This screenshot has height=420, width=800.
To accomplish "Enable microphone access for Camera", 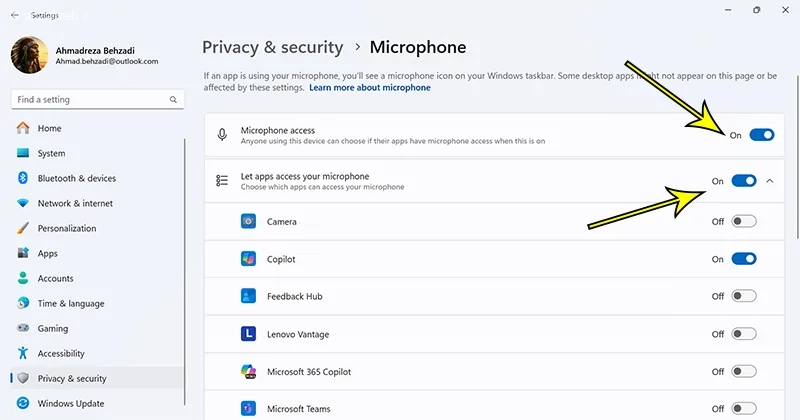I will [743, 221].
